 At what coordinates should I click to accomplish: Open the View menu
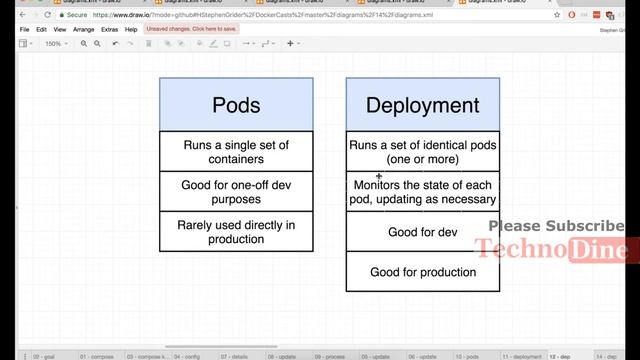tap(60, 29)
